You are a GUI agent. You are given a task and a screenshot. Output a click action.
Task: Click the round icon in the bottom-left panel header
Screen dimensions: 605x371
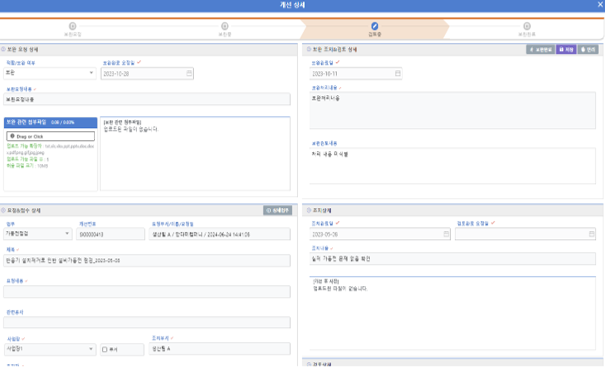coord(3,210)
